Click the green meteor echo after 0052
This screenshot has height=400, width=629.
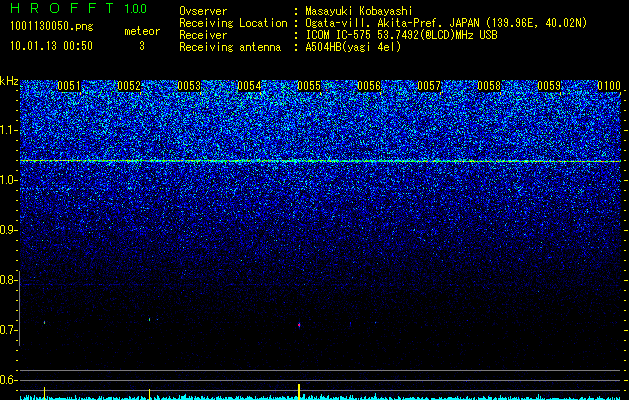150,319
